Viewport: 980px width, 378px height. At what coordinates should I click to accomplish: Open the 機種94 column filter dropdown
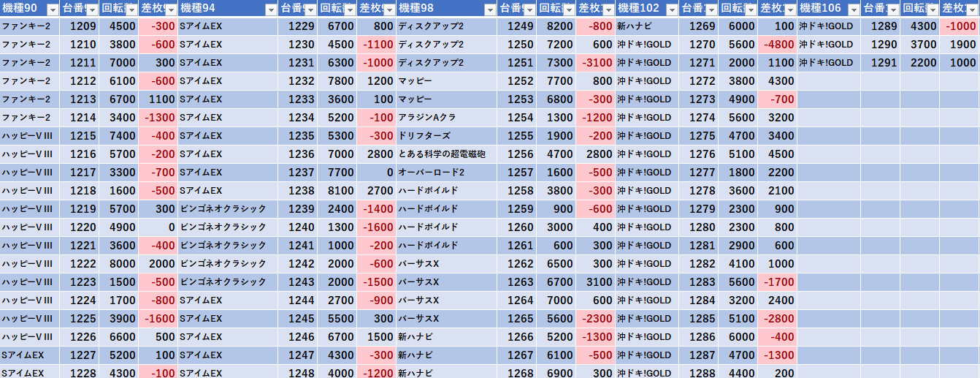click(271, 9)
